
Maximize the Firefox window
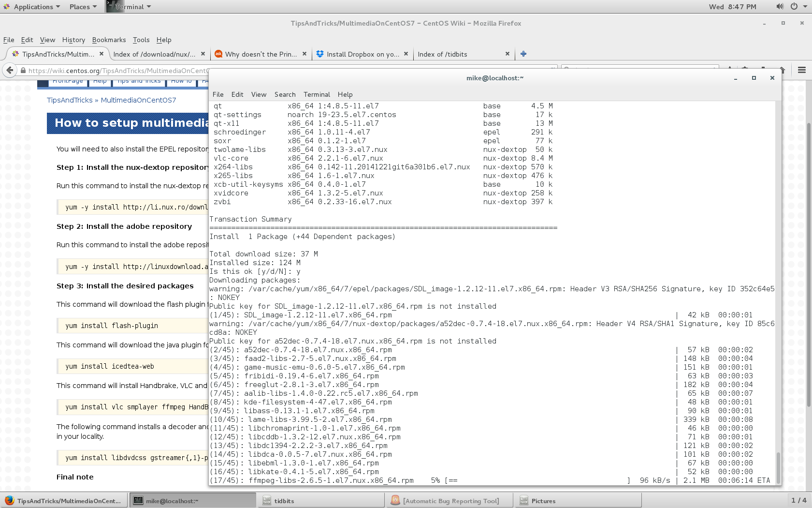click(x=783, y=23)
